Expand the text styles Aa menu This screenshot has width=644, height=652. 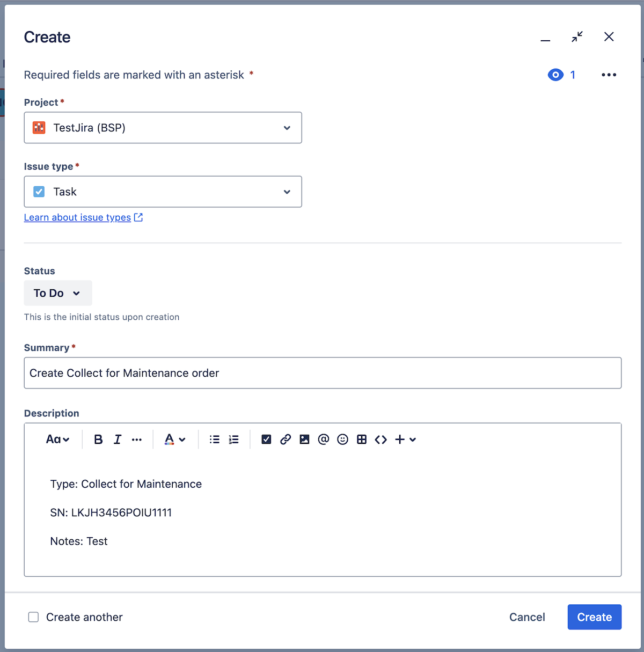point(58,439)
